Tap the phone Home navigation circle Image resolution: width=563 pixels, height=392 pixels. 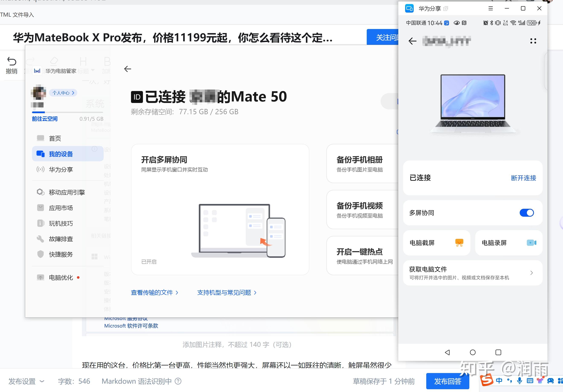(473, 352)
